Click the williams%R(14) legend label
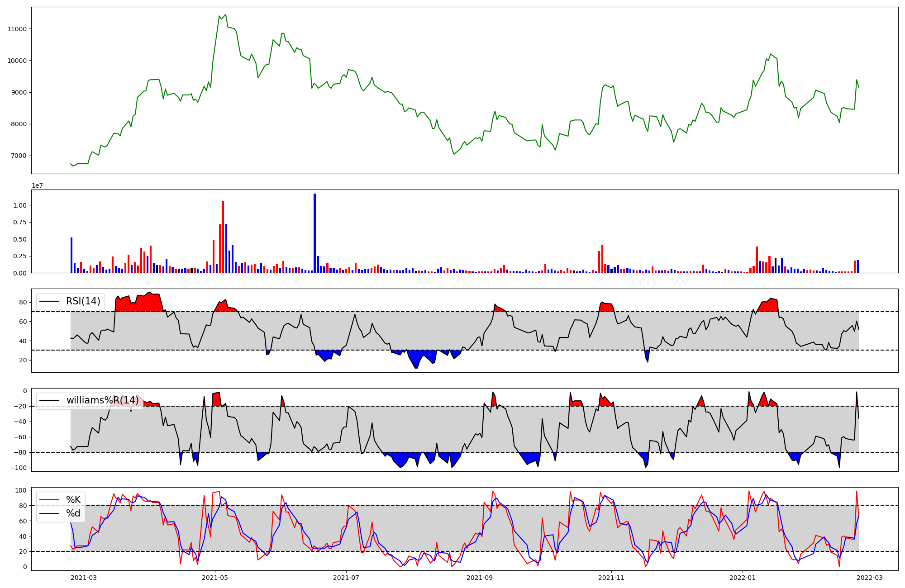The width and height of the screenshot is (905, 588). (x=102, y=400)
